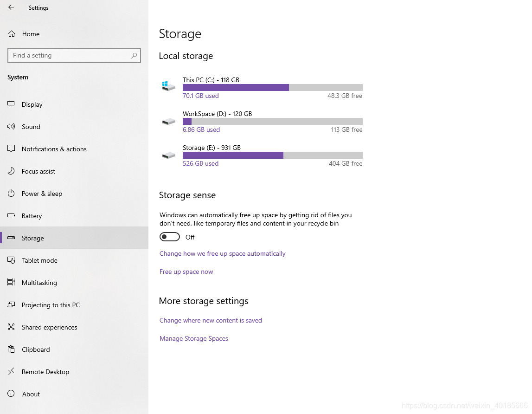Click the Clipboard icon in sidebar

pyautogui.click(x=11, y=349)
